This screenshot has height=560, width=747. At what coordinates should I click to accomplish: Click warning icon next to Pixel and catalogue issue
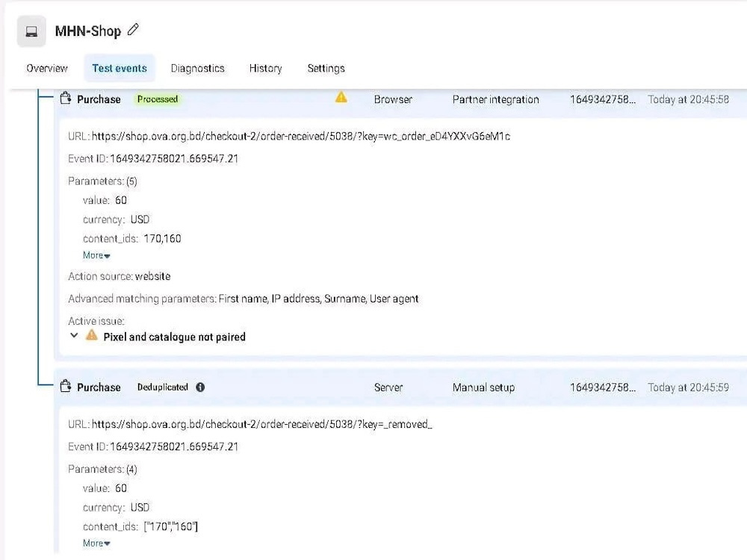click(91, 335)
